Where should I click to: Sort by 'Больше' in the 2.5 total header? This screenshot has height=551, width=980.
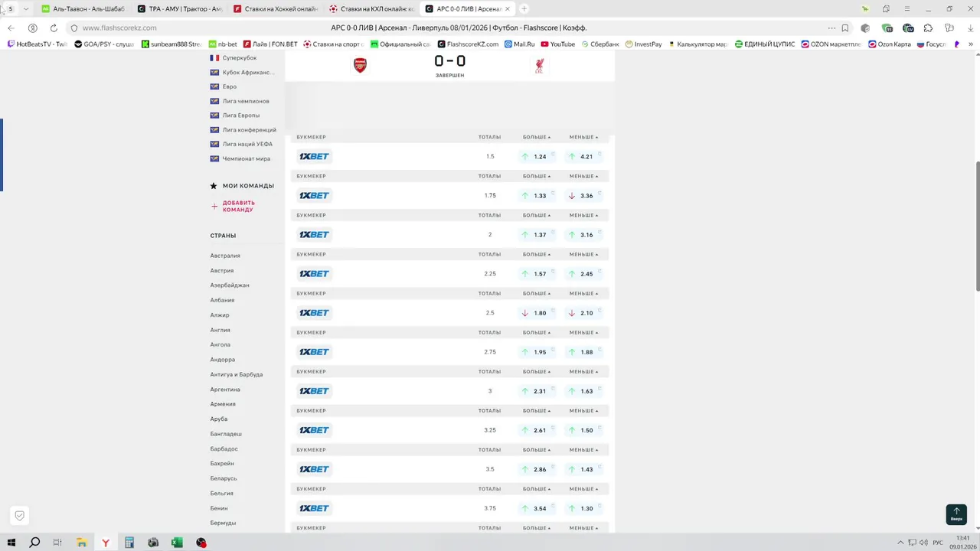click(537, 294)
